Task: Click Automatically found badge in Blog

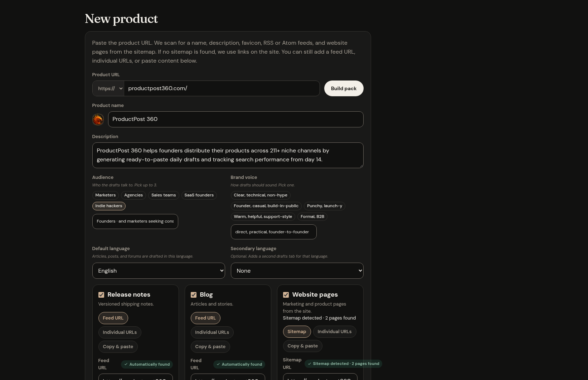Action: pyautogui.click(x=239, y=364)
